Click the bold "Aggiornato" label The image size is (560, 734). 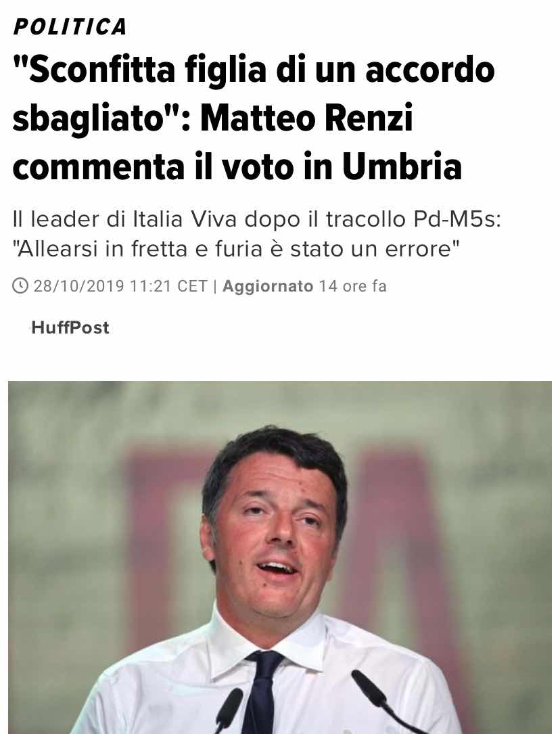click(268, 286)
